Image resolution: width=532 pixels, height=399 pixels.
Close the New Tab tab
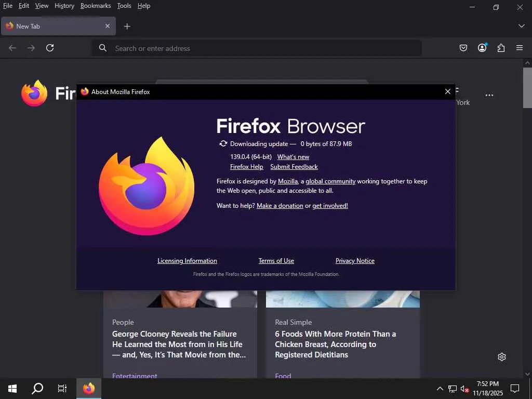tap(107, 26)
